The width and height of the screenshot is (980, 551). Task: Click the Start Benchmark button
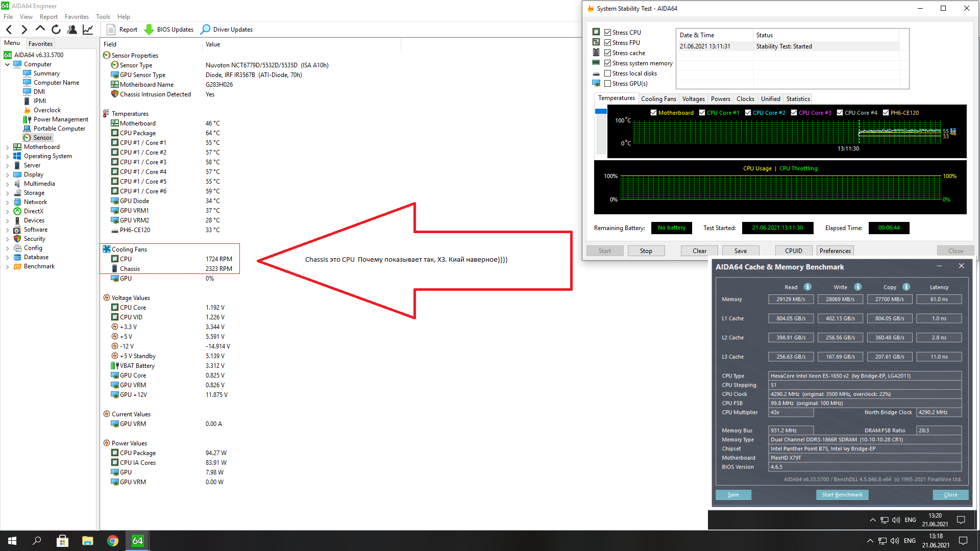842,494
